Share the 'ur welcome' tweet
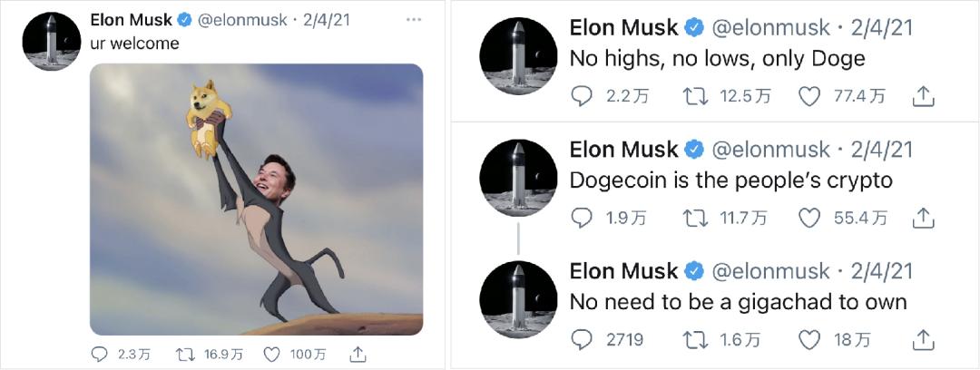Image resolution: width=980 pixels, height=370 pixels. pyautogui.click(x=358, y=354)
